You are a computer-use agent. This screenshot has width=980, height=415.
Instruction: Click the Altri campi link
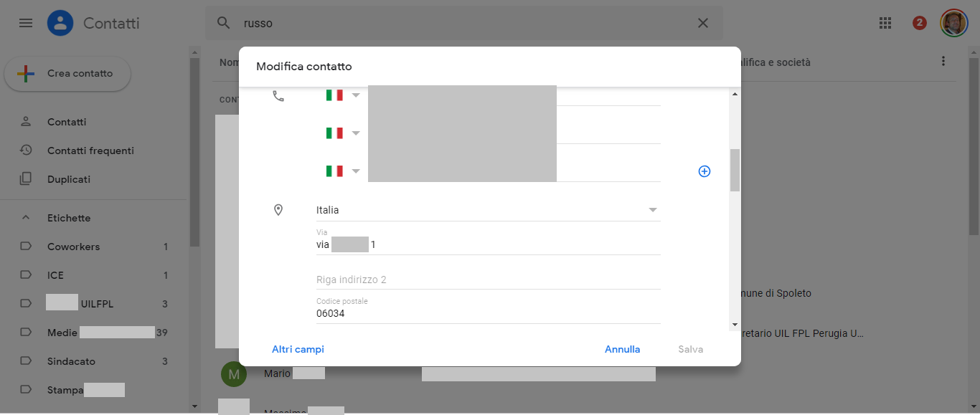(x=298, y=349)
